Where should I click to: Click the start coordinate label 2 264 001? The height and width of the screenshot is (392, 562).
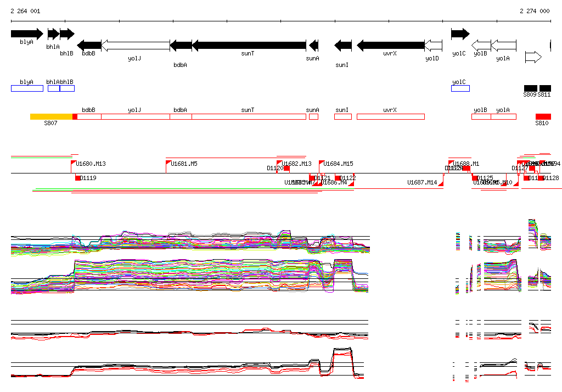coord(25,11)
